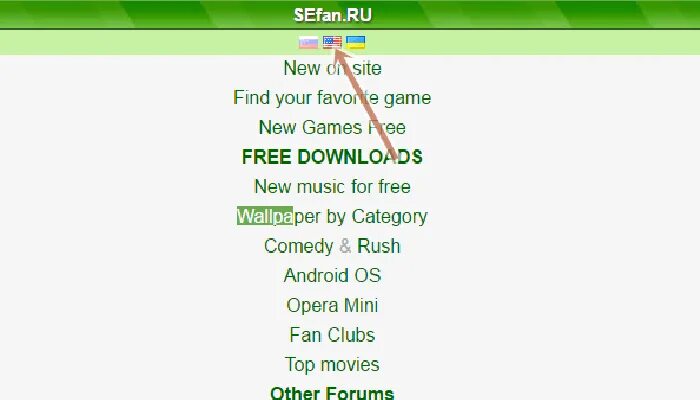The height and width of the screenshot is (400, 700).
Task: Click the Rush link
Action: point(379,246)
